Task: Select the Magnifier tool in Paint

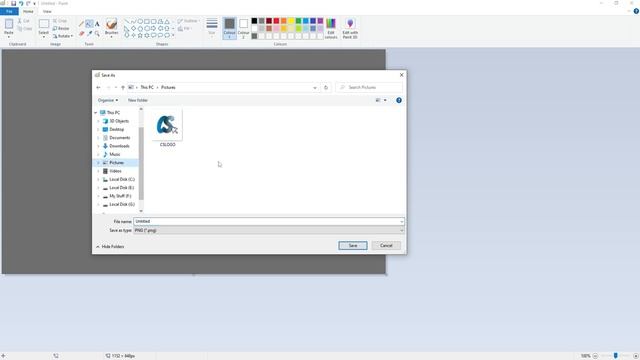Action: click(x=97, y=33)
